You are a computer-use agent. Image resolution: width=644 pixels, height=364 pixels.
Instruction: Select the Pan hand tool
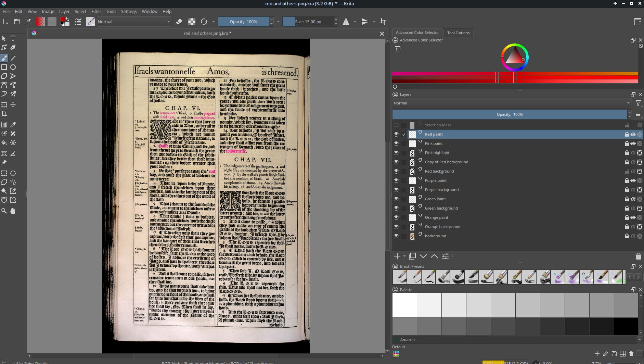(13, 211)
